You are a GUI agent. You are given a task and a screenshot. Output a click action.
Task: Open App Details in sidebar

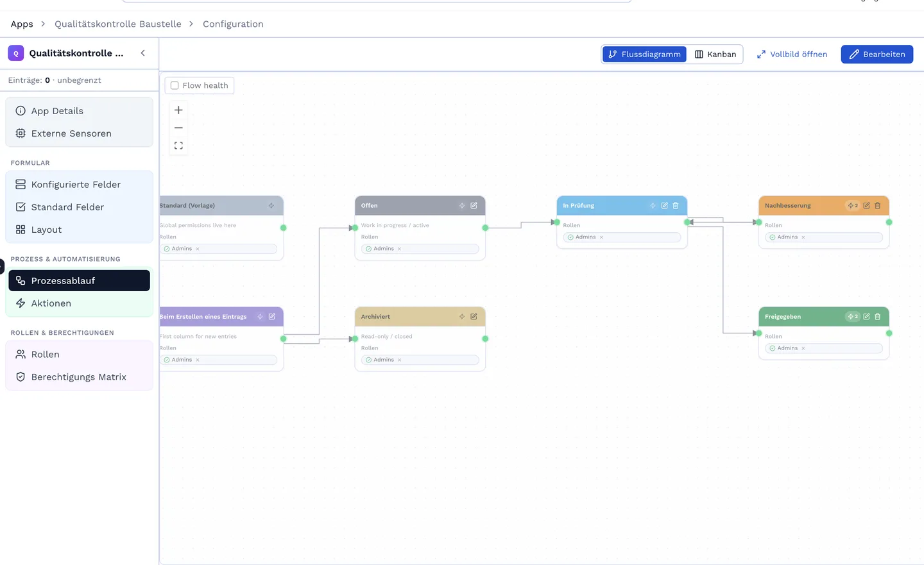pyautogui.click(x=80, y=111)
